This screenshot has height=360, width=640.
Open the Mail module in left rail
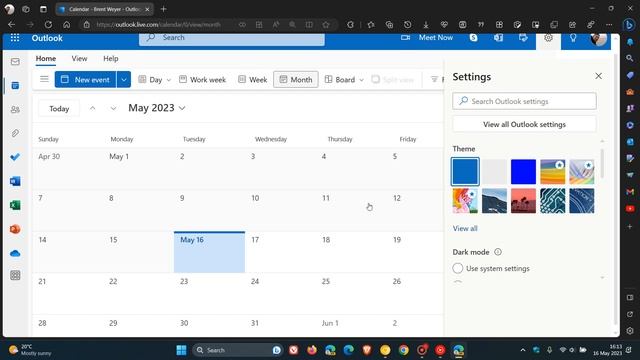tap(15, 62)
